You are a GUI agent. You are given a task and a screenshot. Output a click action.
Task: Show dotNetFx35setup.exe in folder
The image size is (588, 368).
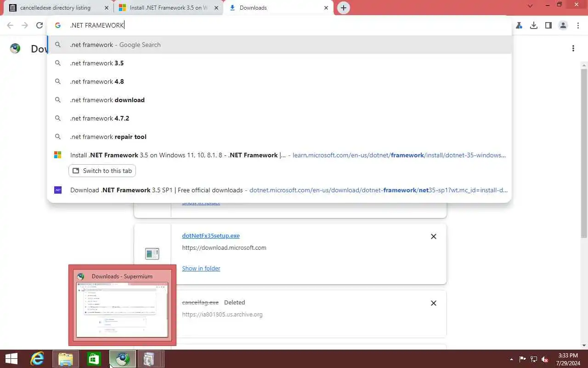[201, 268]
